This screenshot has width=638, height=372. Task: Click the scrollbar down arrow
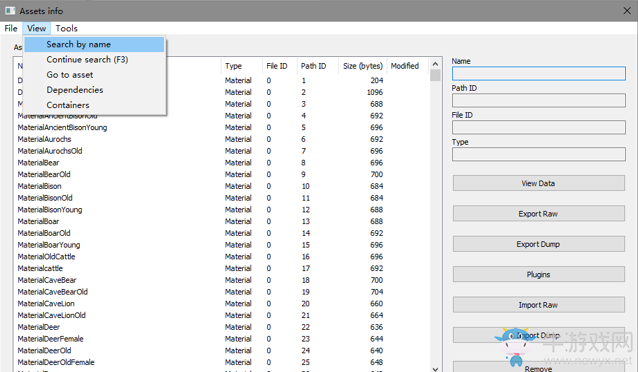point(435,369)
